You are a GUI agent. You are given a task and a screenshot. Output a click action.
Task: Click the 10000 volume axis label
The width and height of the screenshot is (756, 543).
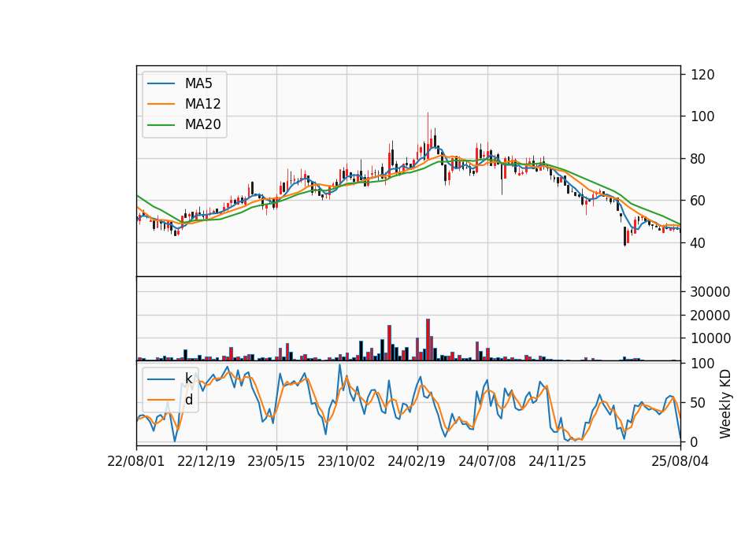point(710,338)
